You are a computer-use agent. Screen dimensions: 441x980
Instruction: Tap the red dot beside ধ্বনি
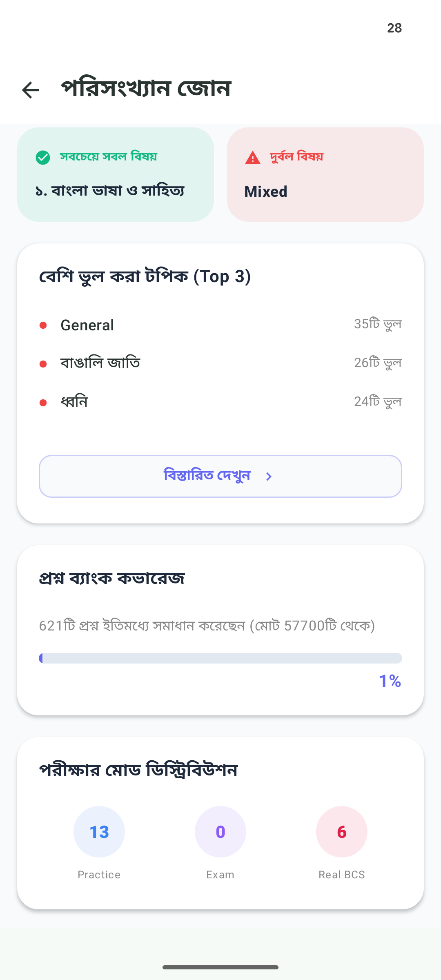tap(43, 403)
